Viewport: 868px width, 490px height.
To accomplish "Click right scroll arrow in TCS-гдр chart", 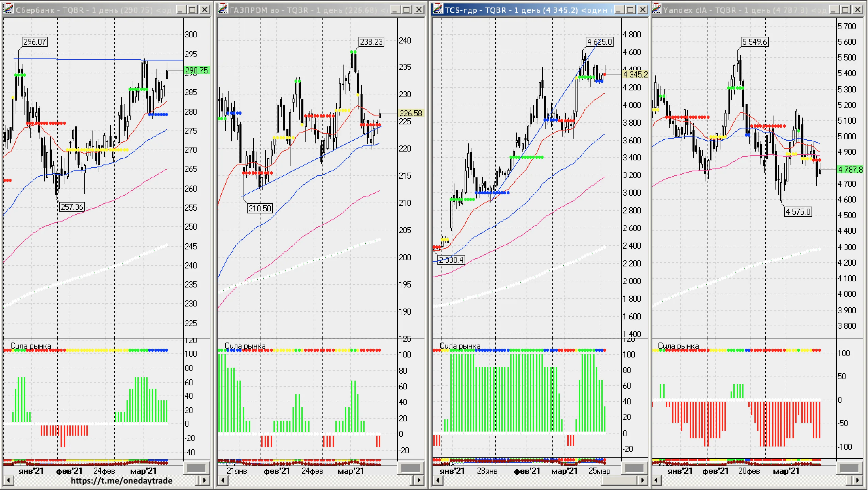I will pyautogui.click(x=642, y=480).
